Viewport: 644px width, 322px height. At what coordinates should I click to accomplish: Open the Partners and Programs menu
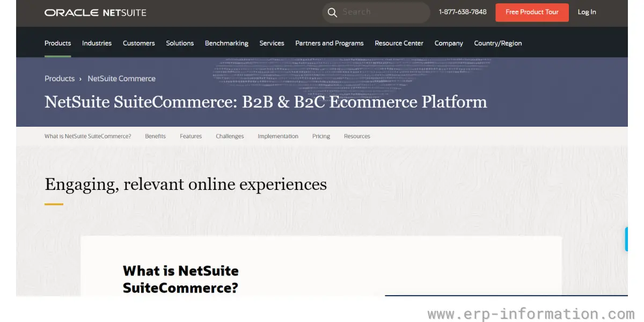[330, 43]
